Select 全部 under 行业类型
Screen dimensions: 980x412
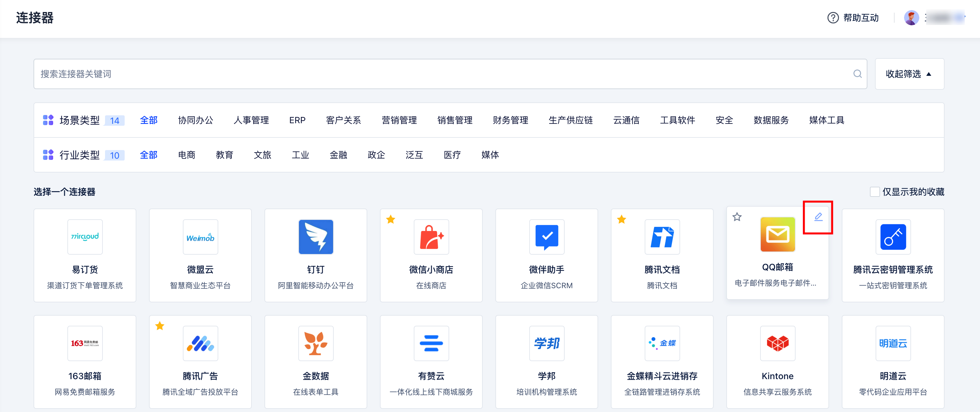point(149,155)
